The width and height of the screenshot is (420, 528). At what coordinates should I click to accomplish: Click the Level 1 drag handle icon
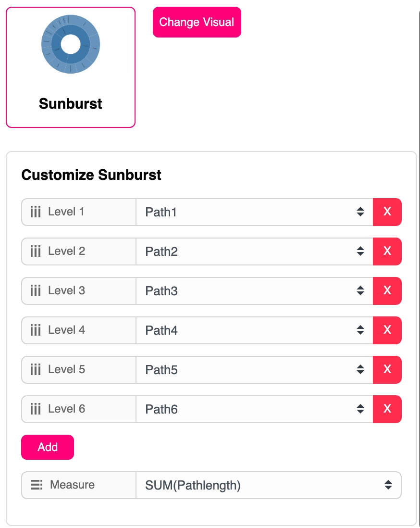(36, 212)
